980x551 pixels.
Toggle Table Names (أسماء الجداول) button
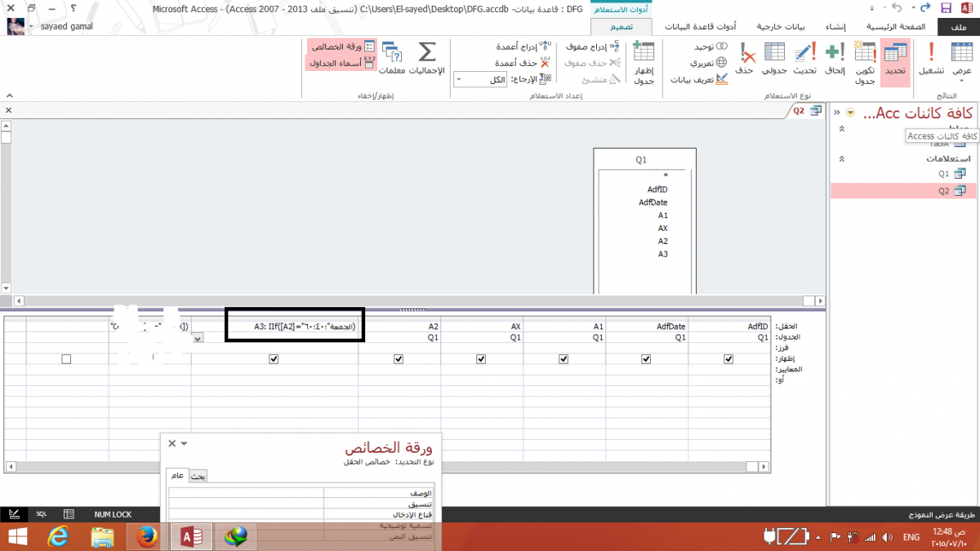click(342, 63)
